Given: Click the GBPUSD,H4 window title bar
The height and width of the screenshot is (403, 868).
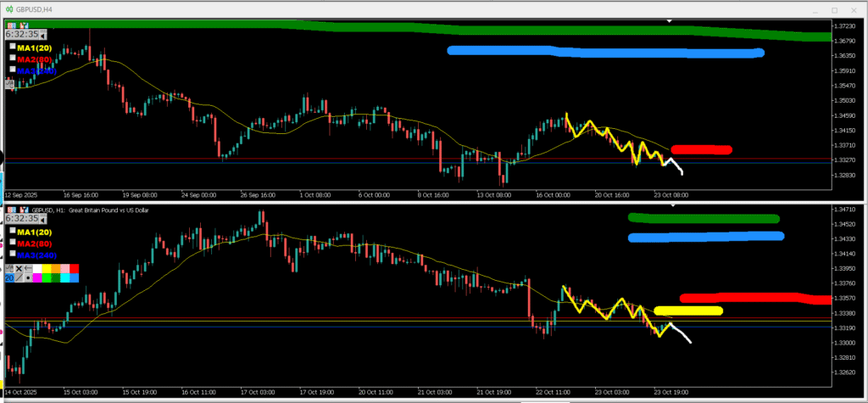Looking at the screenshot, I should pos(339,8).
